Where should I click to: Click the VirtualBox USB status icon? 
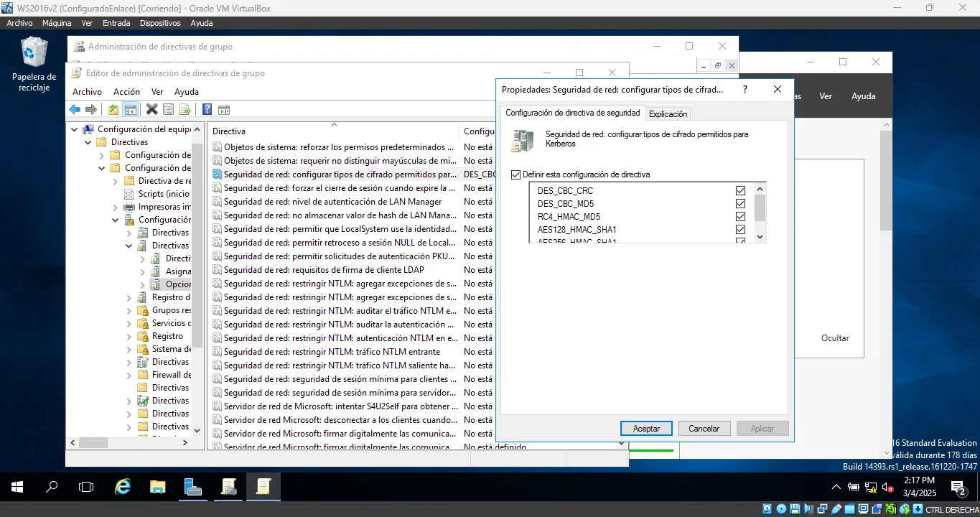838,509
